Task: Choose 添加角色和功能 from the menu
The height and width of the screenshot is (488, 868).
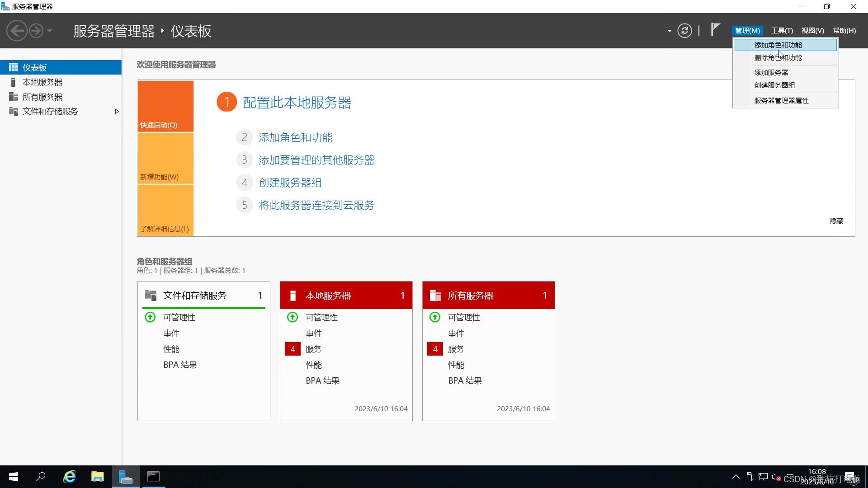Action: [x=786, y=45]
